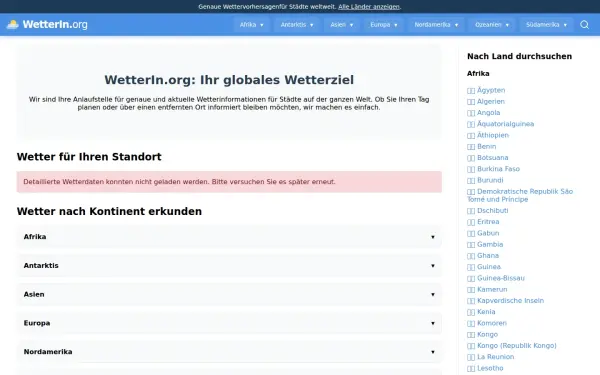Open Dschibuti country link
Image resolution: width=600 pixels, height=375 pixels.
[x=488, y=210]
